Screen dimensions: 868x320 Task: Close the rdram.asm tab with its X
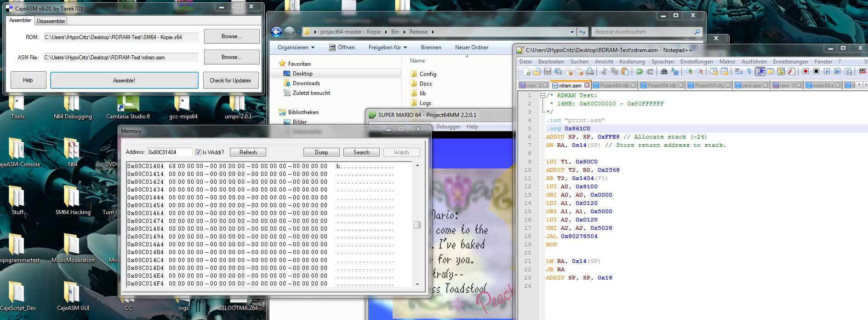(x=587, y=85)
